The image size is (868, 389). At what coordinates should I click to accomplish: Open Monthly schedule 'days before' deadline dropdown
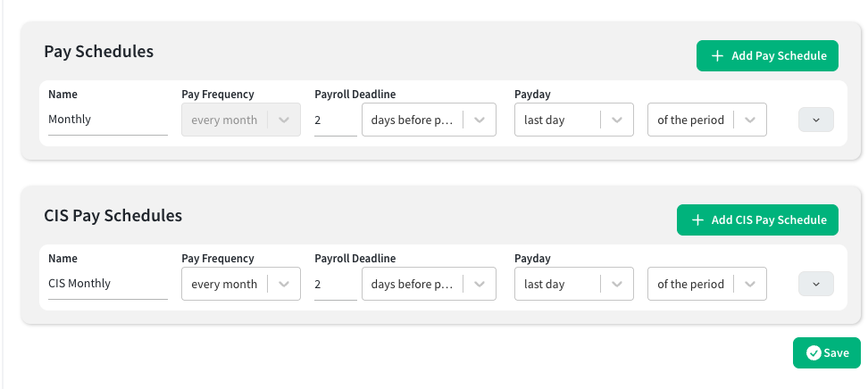click(x=429, y=120)
